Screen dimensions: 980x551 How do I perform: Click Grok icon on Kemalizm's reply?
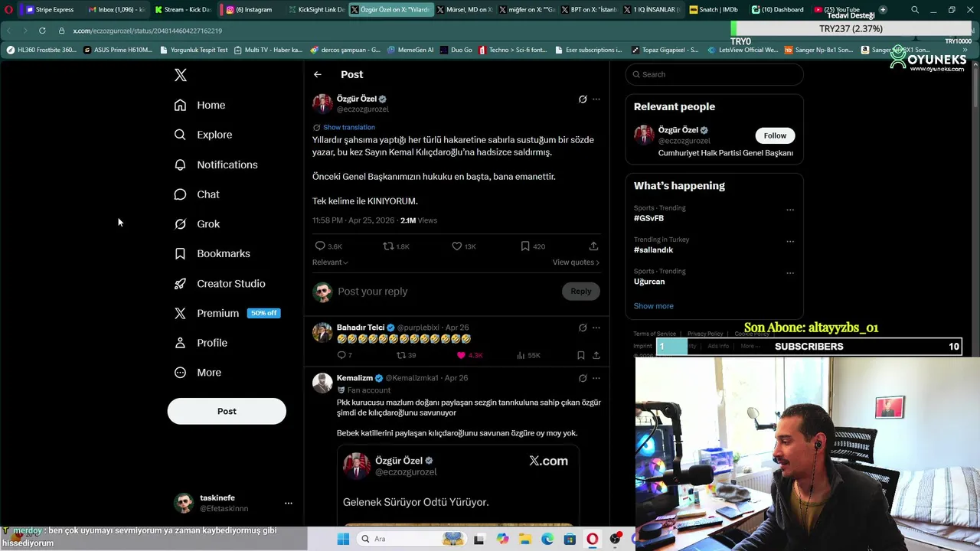(x=583, y=378)
